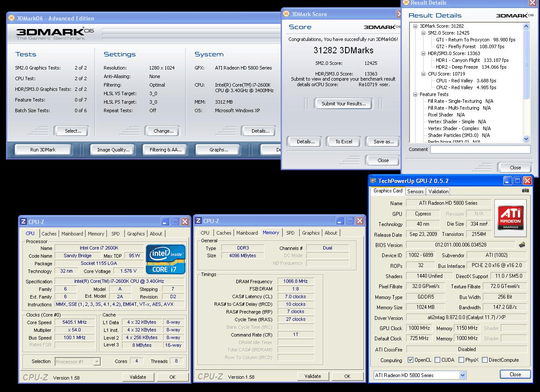Open the SPD tab in CPU-Z Memory window
This screenshot has width=540, height=392.
(x=290, y=233)
